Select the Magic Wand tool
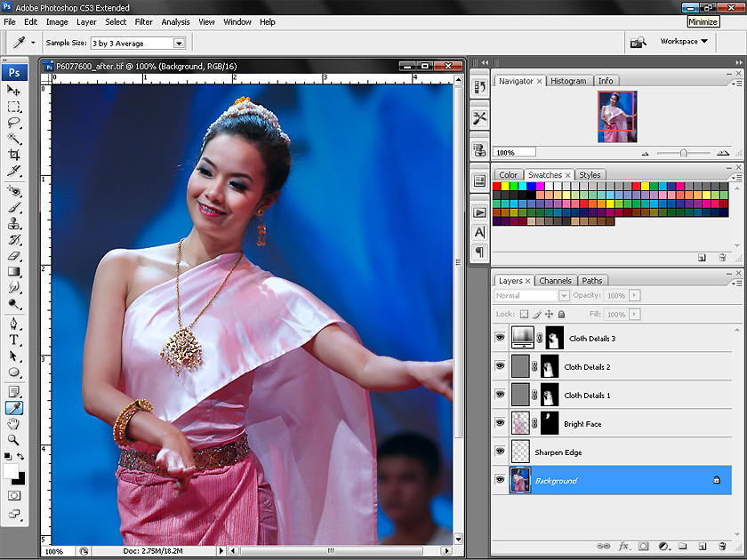This screenshot has width=747, height=560. click(14, 138)
